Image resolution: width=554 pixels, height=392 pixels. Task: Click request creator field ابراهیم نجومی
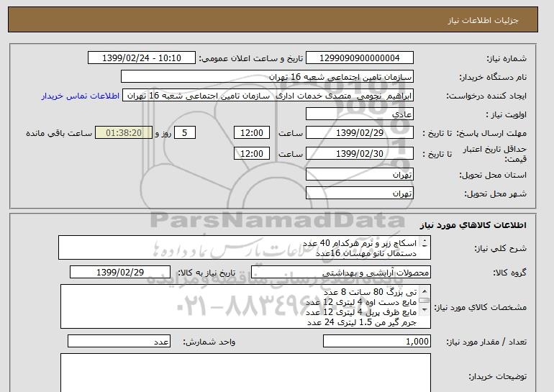click(x=268, y=96)
